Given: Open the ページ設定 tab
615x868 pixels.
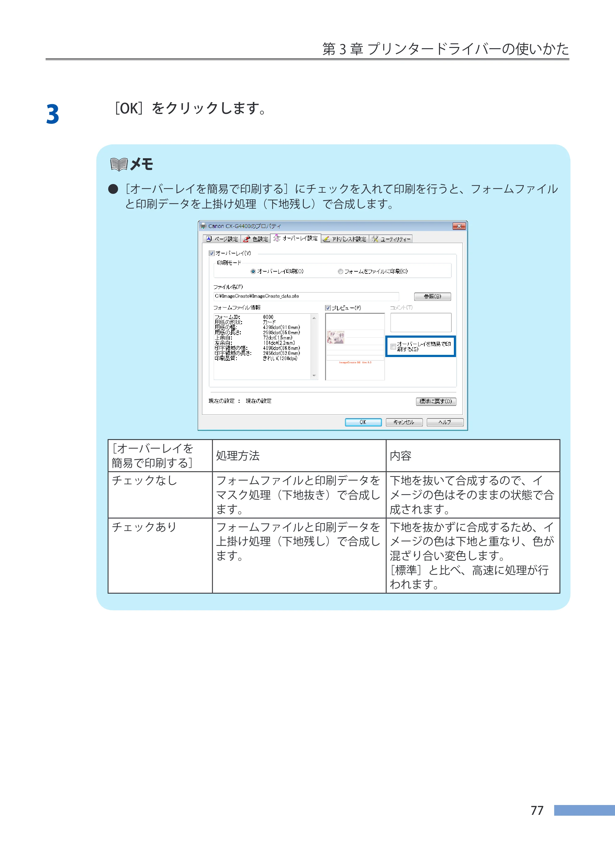Looking at the screenshot, I should click(222, 239).
